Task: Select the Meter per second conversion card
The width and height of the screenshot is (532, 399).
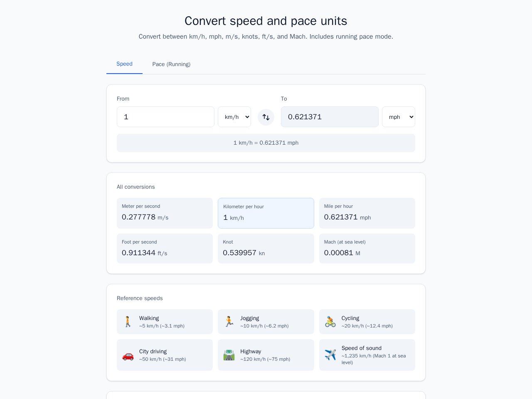Action: click(165, 213)
